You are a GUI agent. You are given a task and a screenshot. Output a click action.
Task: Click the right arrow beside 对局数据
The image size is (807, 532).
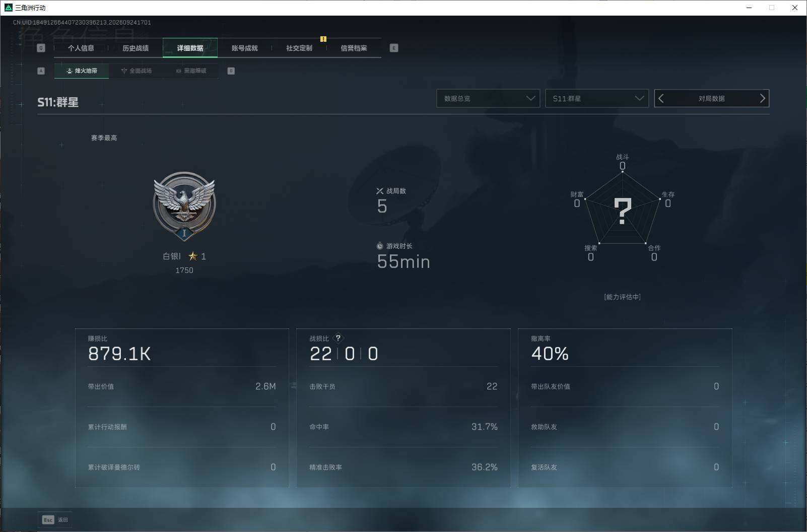[762, 98]
